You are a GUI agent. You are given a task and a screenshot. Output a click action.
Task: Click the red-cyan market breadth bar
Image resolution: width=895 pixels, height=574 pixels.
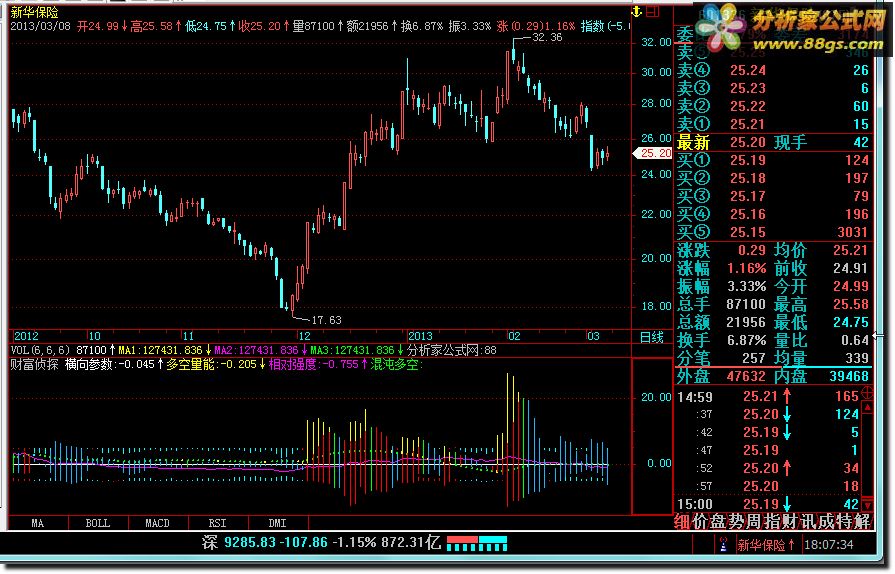point(477,543)
